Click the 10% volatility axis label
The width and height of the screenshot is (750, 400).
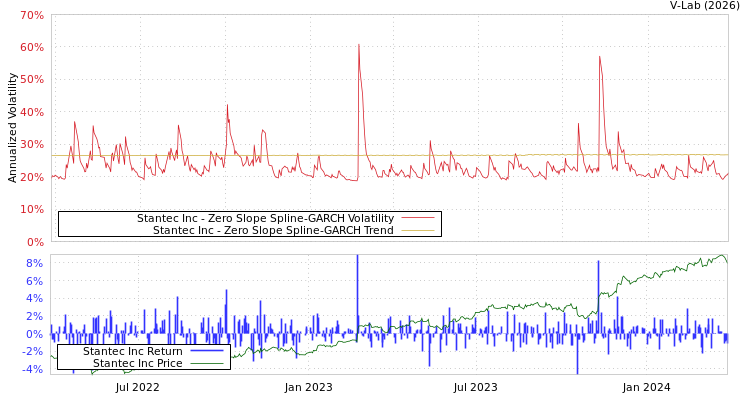pos(32,210)
